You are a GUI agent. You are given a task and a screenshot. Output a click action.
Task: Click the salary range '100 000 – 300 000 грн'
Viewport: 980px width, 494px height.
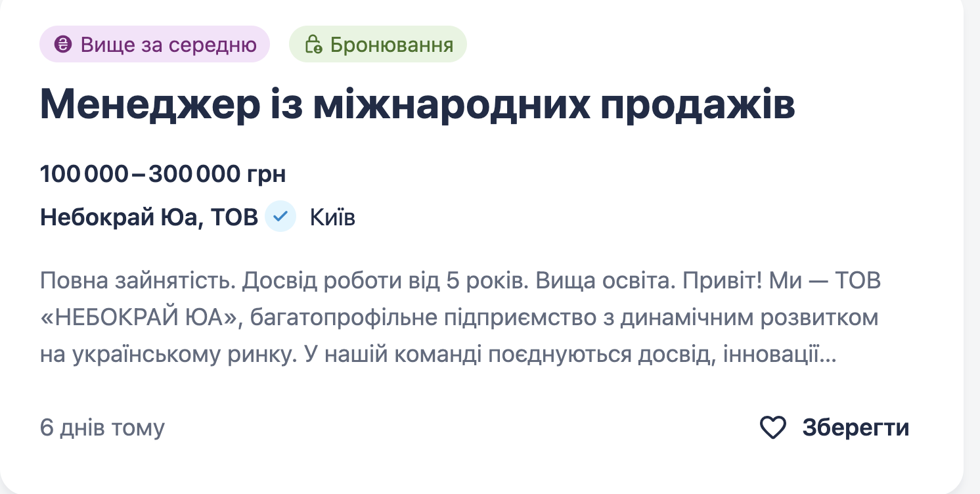click(163, 174)
